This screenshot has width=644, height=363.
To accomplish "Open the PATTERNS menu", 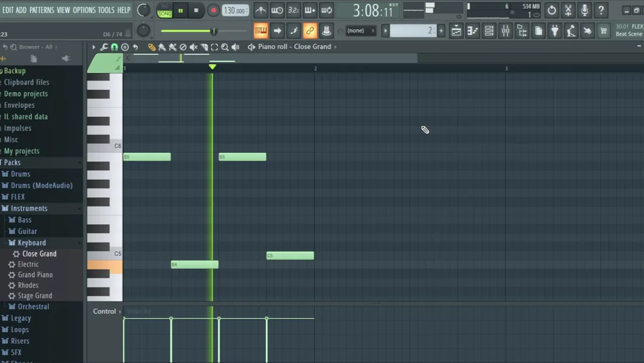I will (42, 10).
